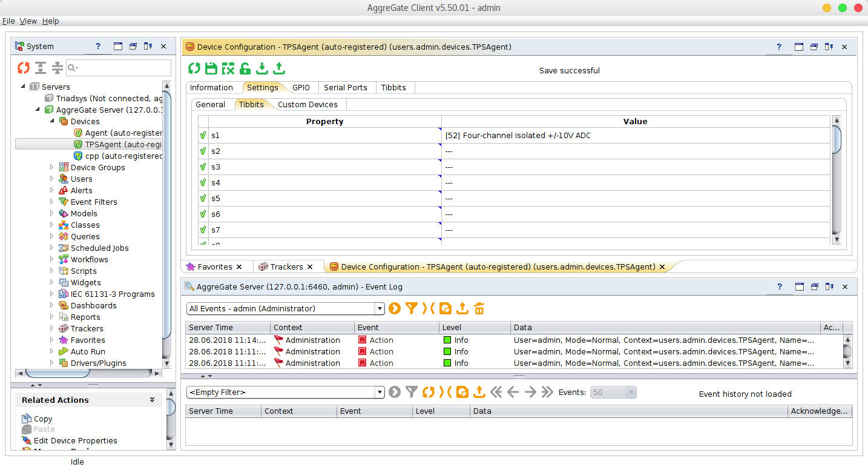Open the Event Log filter funnel icon
Image resolution: width=868 pixels, height=467 pixels.
point(412,308)
